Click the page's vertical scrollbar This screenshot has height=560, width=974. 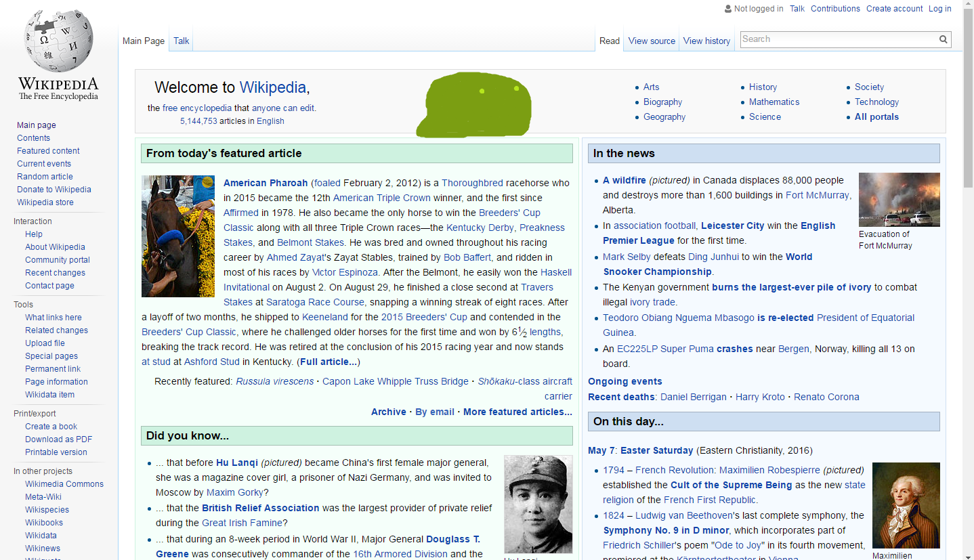pyautogui.click(x=968, y=271)
